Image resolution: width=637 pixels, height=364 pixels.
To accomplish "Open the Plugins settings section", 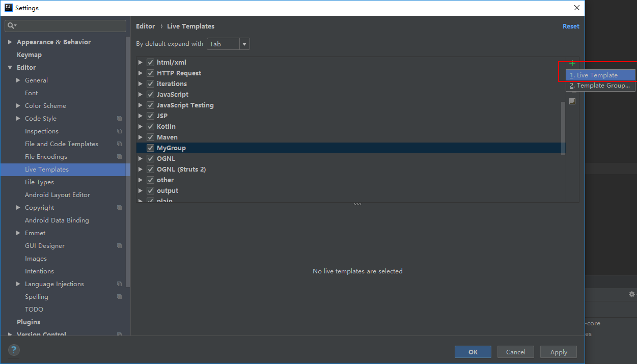I will point(29,322).
